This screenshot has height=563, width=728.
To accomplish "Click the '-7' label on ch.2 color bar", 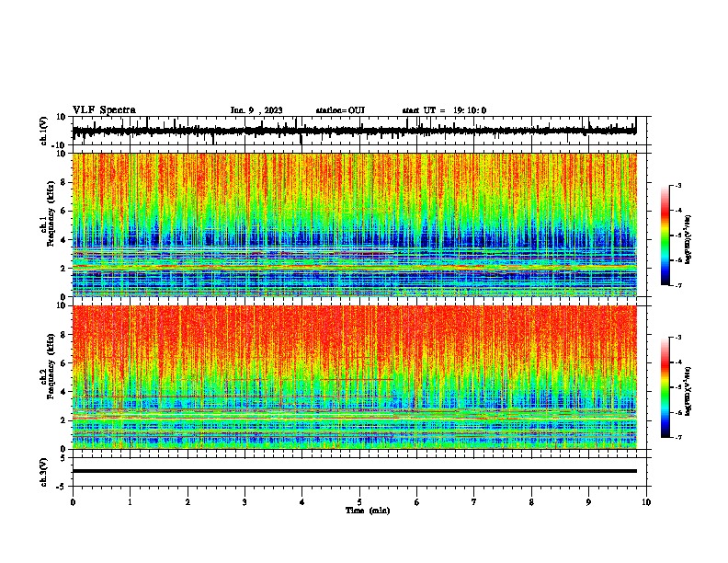I will (x=677, y=437).
